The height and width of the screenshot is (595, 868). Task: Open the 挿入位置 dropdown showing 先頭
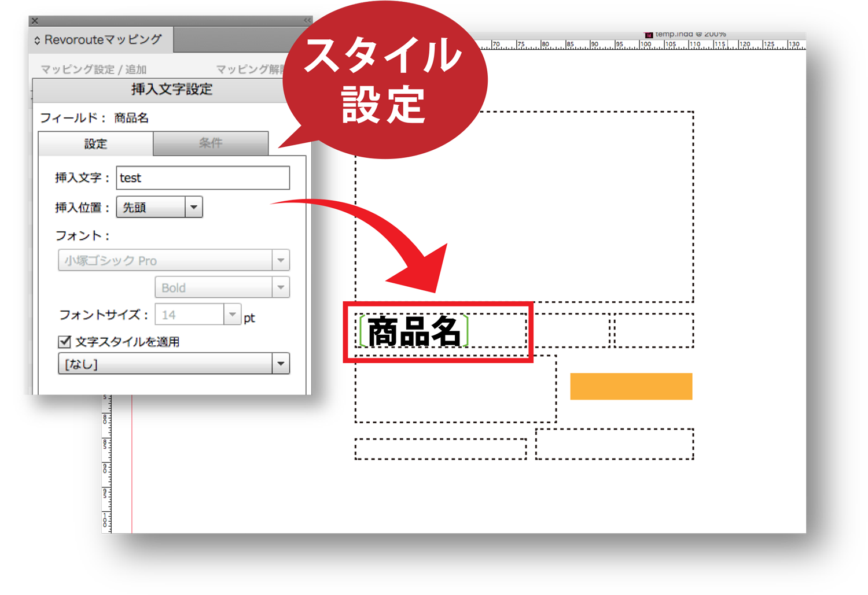(159, 207)
